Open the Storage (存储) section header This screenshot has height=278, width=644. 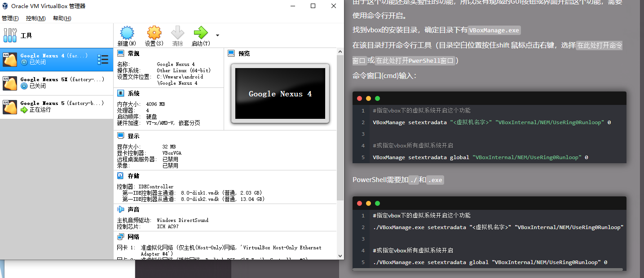click(x=133, y=176)
